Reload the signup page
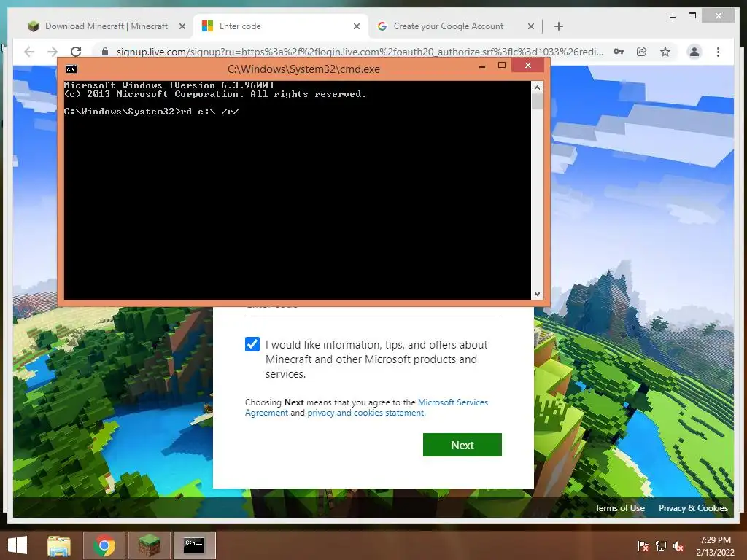 click(x=76, y=52)
